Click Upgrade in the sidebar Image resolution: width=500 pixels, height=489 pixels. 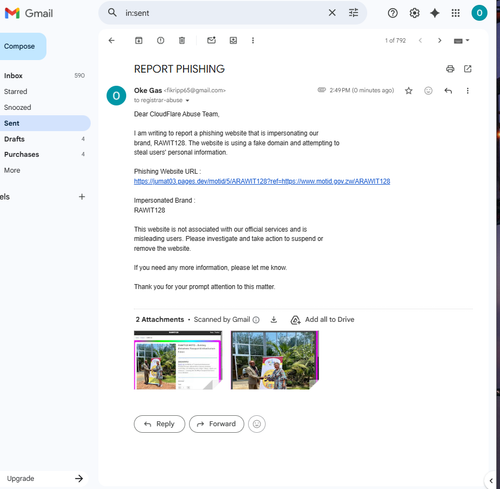(x=44, y=479)
